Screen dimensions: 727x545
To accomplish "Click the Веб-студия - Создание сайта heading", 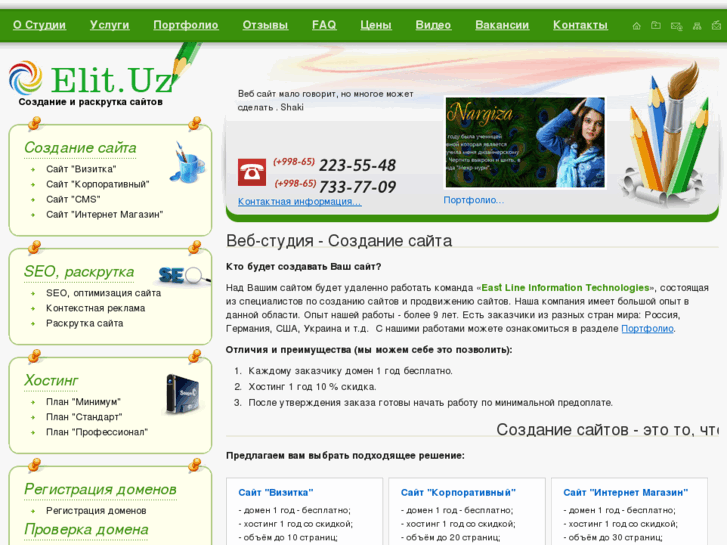I will click(339, 241).
